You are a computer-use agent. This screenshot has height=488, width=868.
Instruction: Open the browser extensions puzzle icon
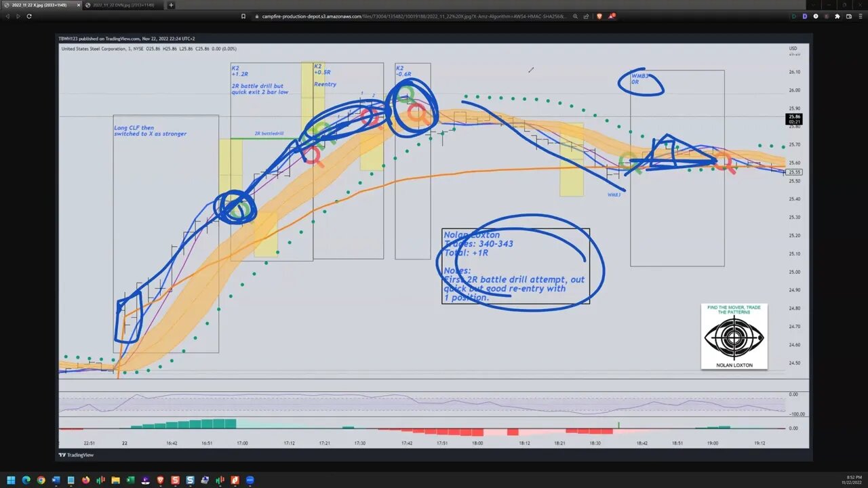(837, 16)
